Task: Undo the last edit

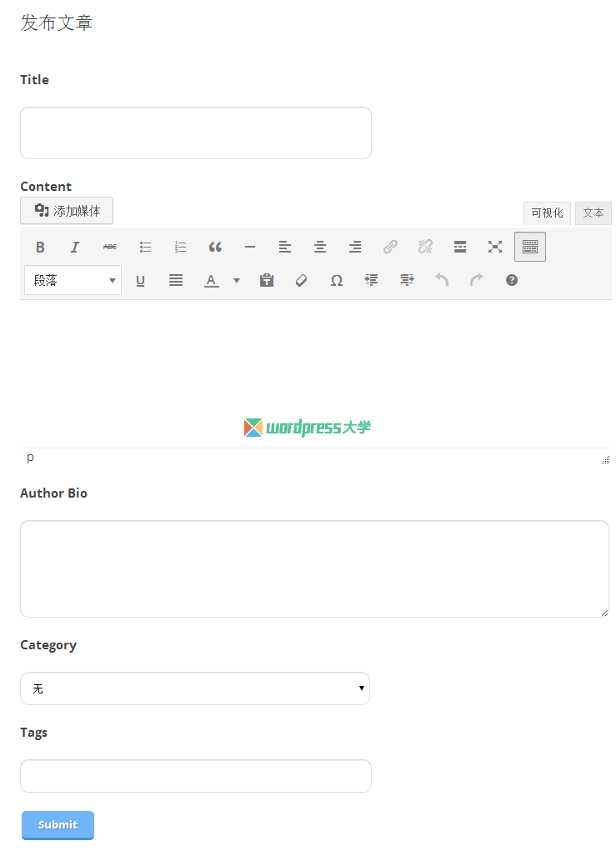Action: point(442,281)
